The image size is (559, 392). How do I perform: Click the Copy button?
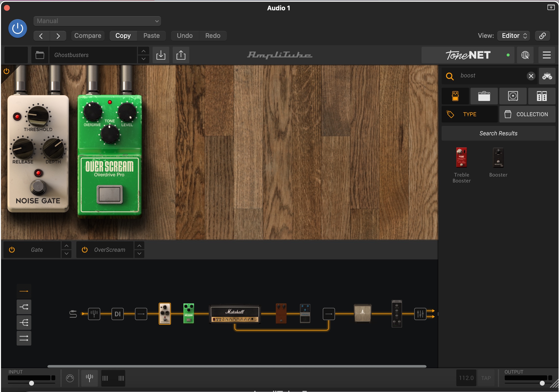coord(123,36)
